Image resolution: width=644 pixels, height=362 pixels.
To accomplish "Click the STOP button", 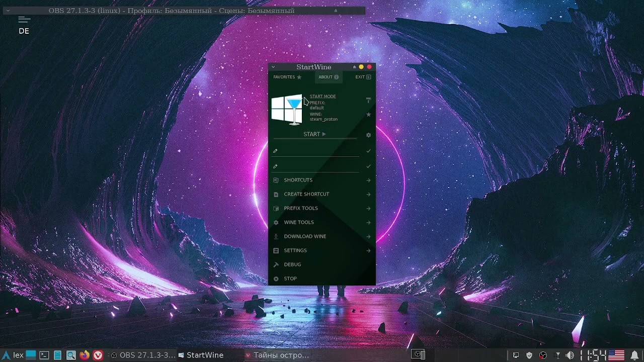I will coord(322,279).
